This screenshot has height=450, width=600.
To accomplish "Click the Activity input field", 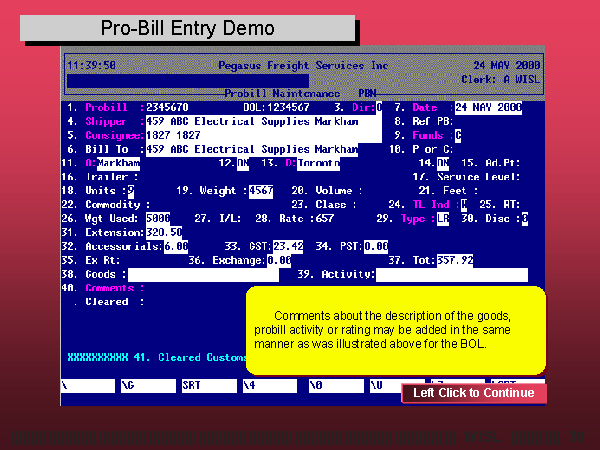I will tap(451, 274).
